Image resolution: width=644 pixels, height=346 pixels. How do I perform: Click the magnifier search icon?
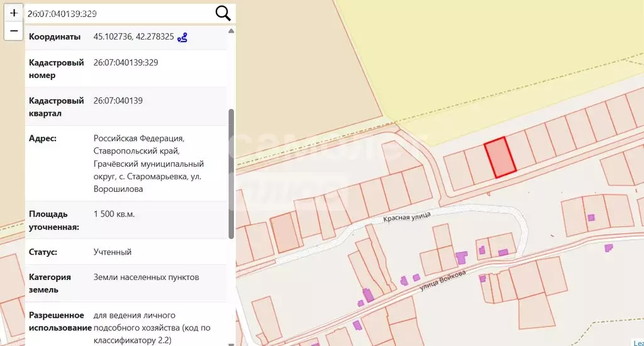223,14
